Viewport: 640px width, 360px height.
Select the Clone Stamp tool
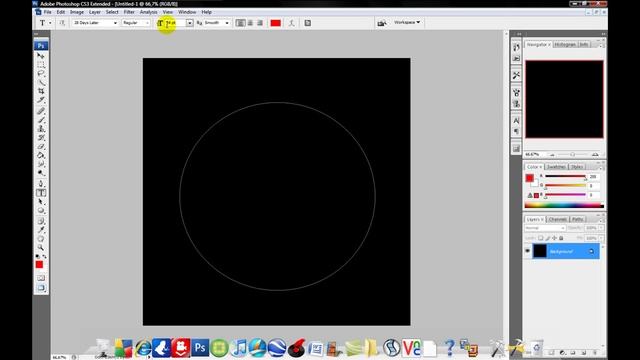[x=41, y=129]
